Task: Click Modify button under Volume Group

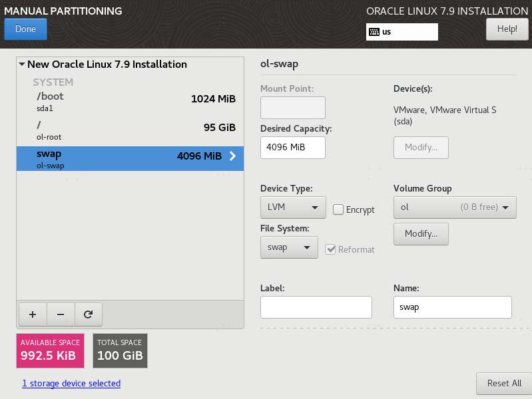Action: tap(421, 234)
